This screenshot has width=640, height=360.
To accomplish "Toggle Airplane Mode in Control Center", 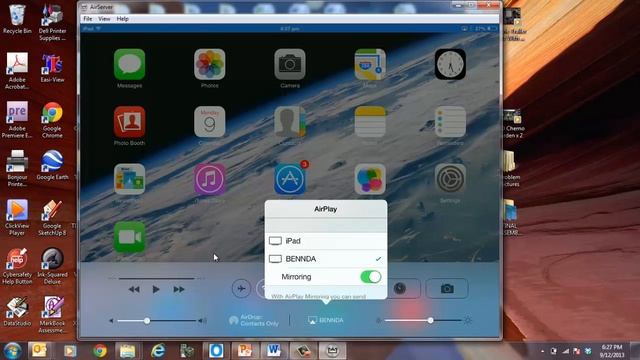I will tap(241, 289).
